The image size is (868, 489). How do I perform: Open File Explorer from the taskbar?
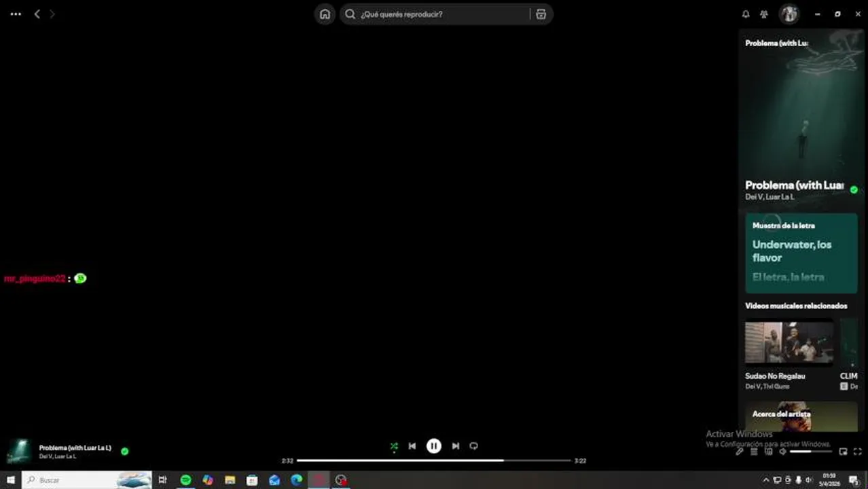pos(230,480)
